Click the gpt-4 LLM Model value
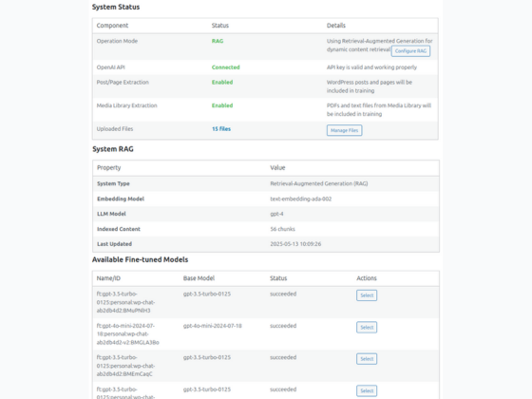Viewport: 532px width, 399px height. 276,214
